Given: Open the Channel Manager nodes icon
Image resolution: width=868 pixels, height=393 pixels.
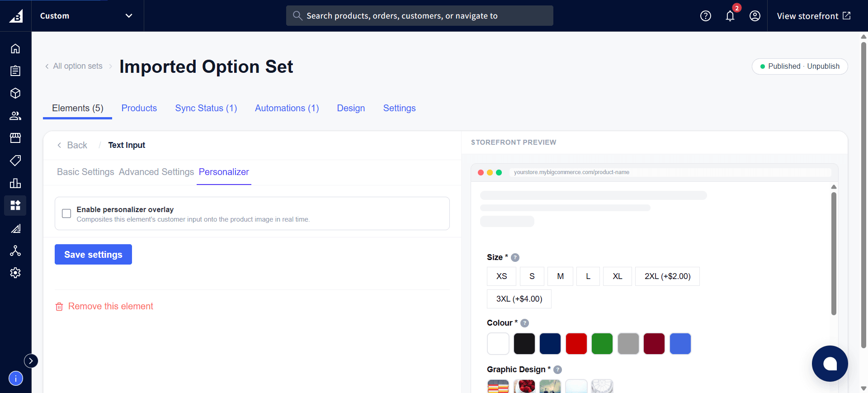Looking at the screenshot, I should click(x=15, y=251).
